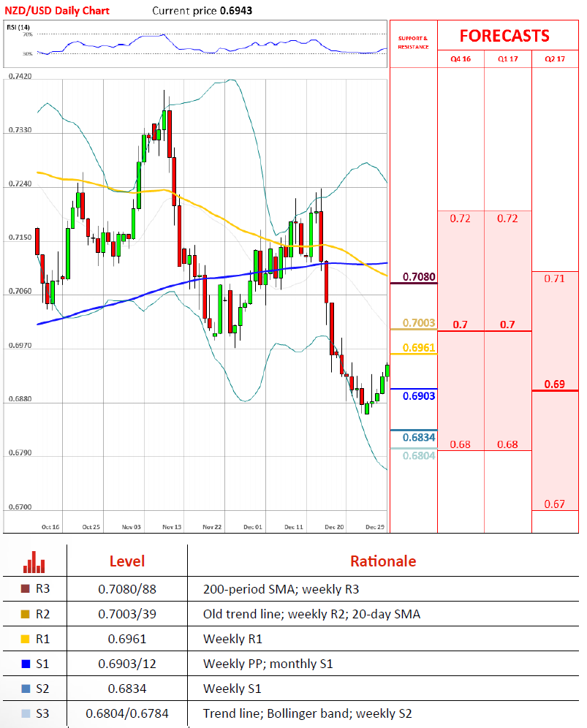Image resolution: width=587 pixels, height=728 pixels.
Task: Select the Q2 17 column header
Action: pos(555,59)
